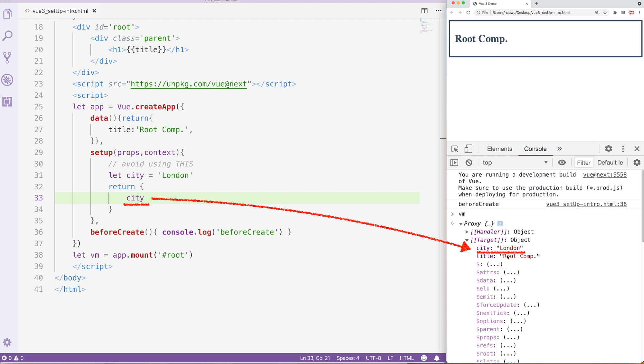Open the vue@next:9558 source link
The image size is (644, 364).
(605, 175)
